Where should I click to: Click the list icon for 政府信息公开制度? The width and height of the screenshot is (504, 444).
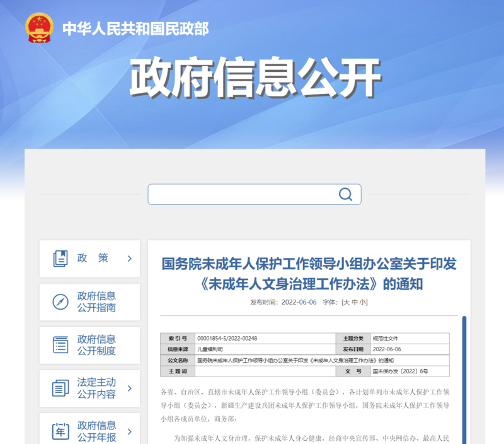click(x=60, y=345)
